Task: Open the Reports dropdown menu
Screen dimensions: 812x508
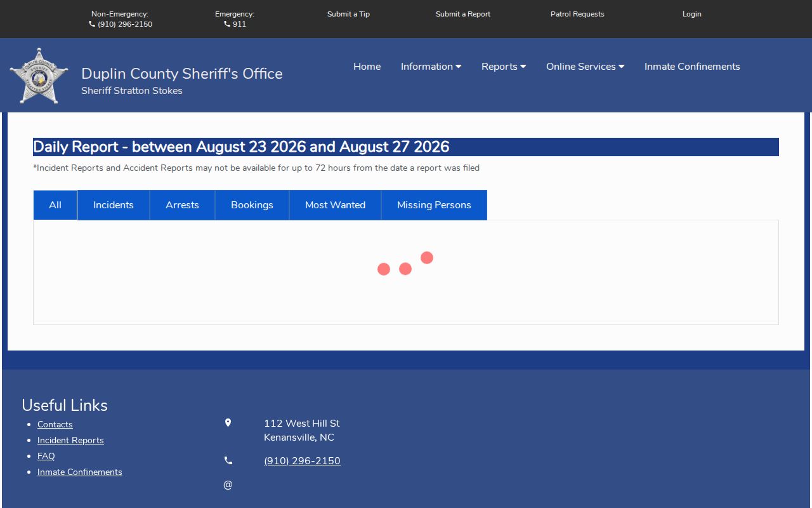Action: (504, 67)
